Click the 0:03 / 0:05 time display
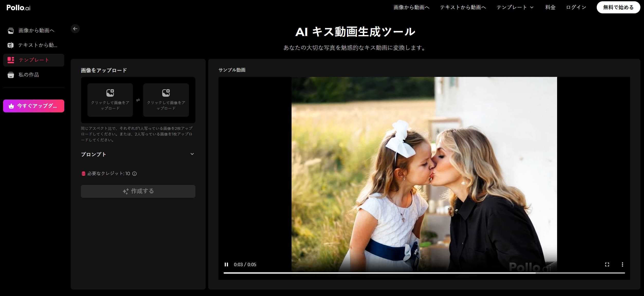Screen dimensions: 644x296 tap(245, 264)
